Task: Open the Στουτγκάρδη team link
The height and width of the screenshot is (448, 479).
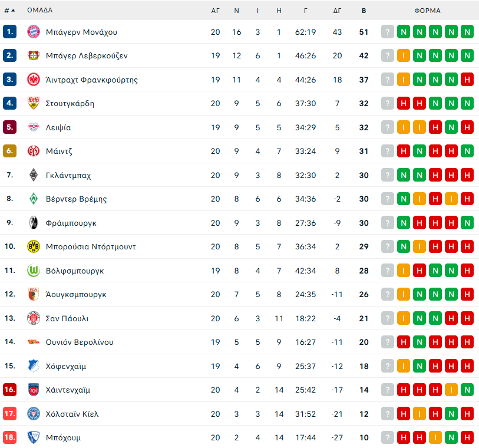Action: tap(70, 104)
